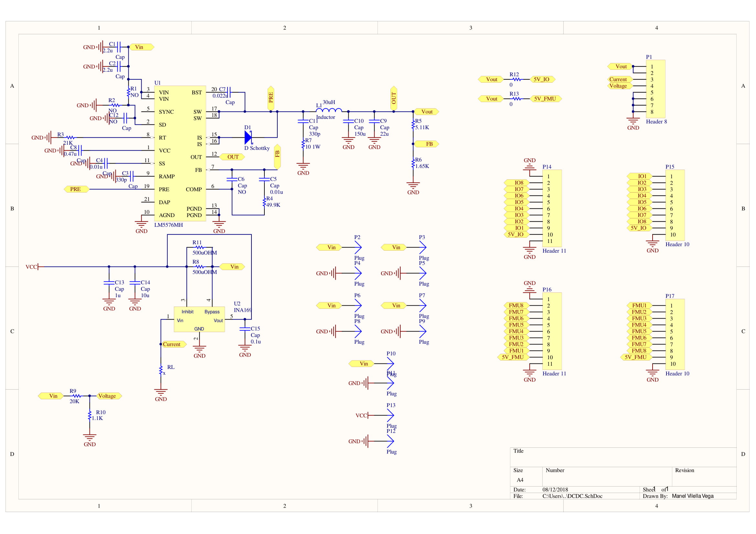Click the Drawn By name in title block

point(692,496)
